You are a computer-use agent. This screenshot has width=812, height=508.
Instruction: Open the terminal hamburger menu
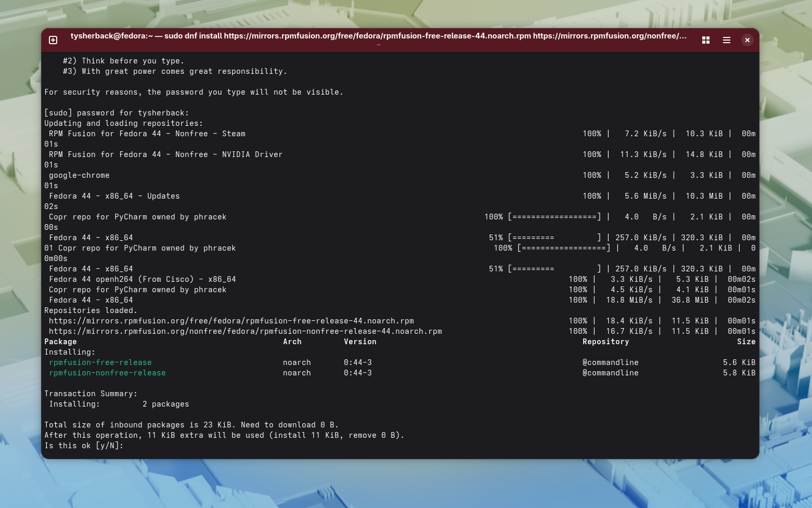(x=727, y=40)
